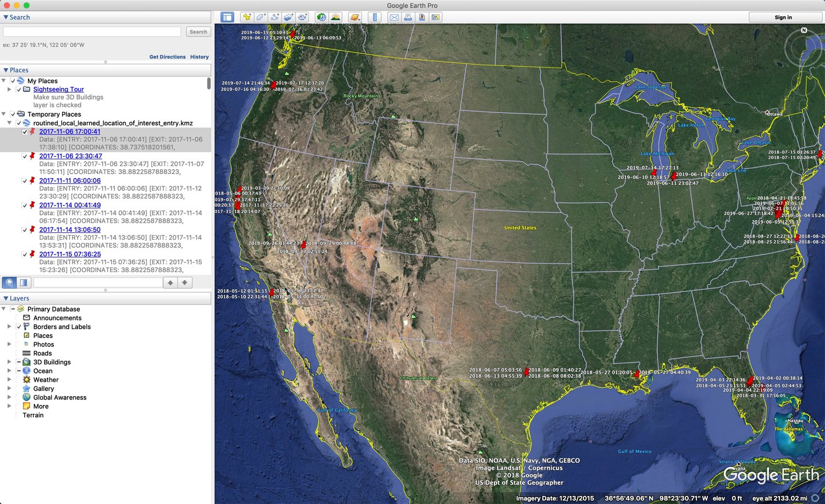Click the Announcements envelope layer icon
The width and height of the screenshot is (825, 504).
(26, 318)
